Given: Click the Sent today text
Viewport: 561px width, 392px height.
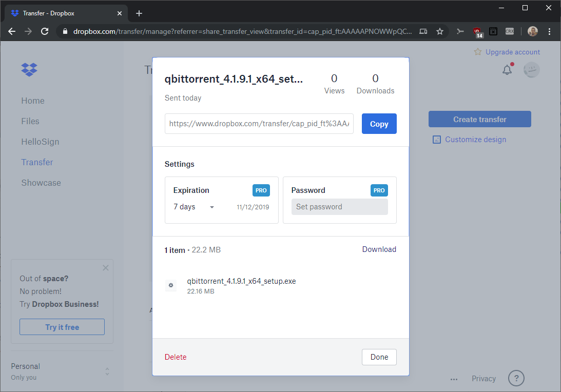Looking at the screenshot, I should tap(183, 98).
